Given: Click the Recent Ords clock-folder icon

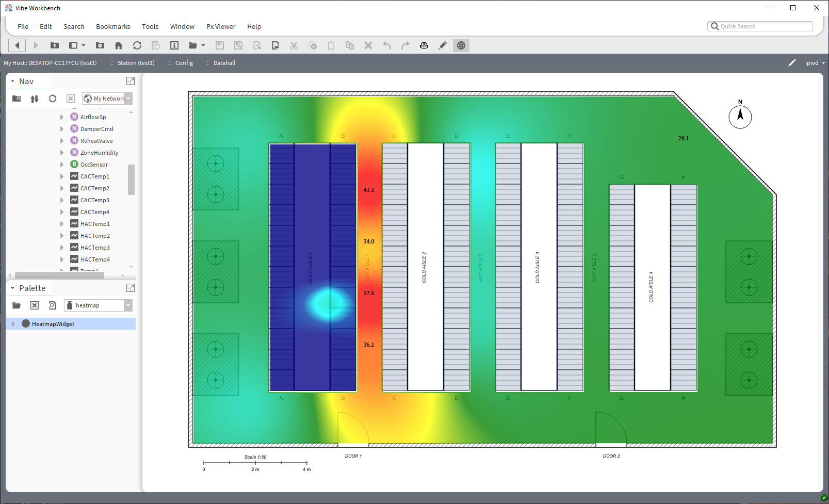Looking at the screenshot, I should click(100, 45).
